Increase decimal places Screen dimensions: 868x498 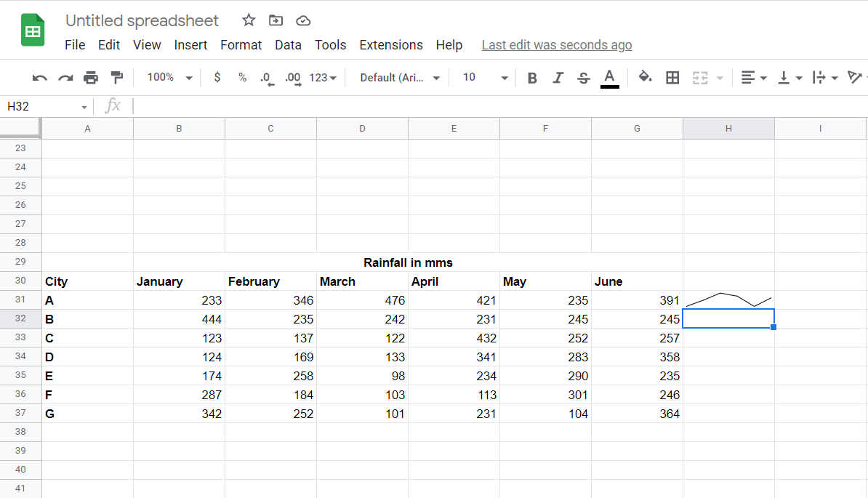pyautogui.click(x=294, y=79)
